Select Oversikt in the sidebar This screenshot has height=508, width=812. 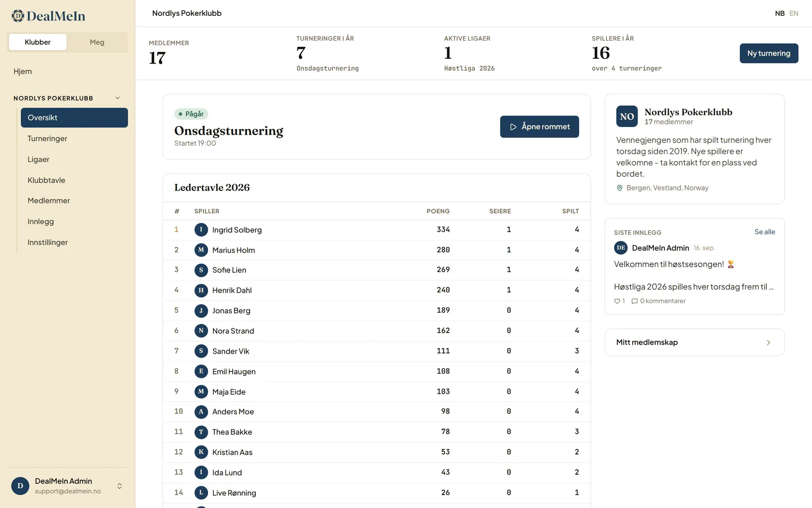[74, 117]
